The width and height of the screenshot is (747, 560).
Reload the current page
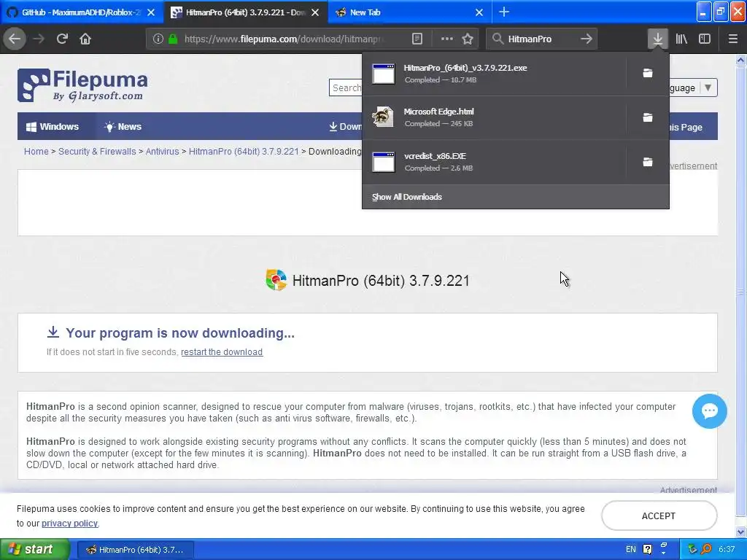[x=62, y=39]
